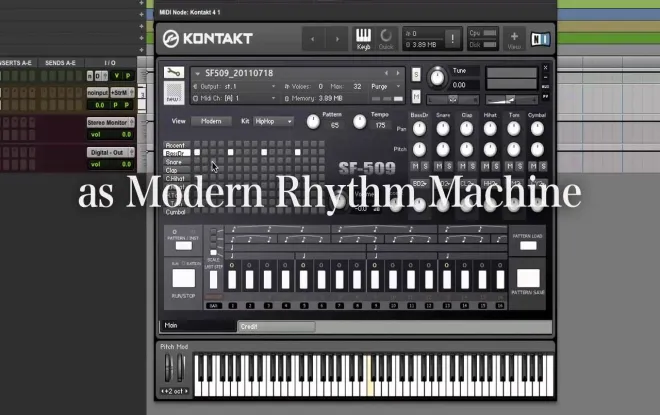
Task: Open the Kit HipHop dropdown
Action: tap(273, 121)
